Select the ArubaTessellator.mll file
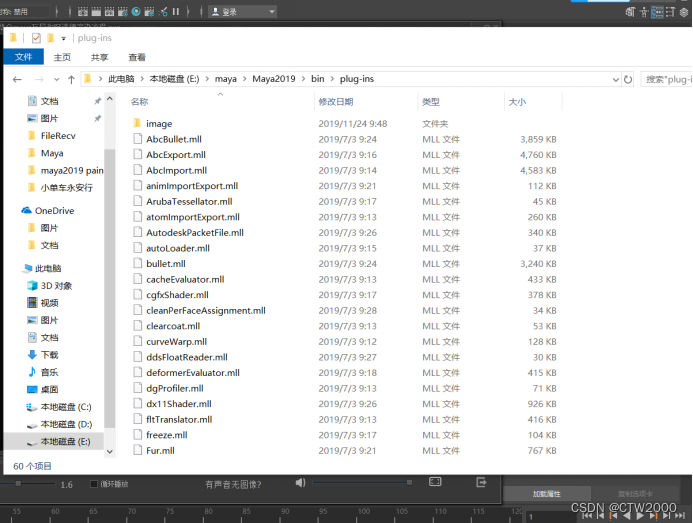693x523 pixels. pos(190,202)
